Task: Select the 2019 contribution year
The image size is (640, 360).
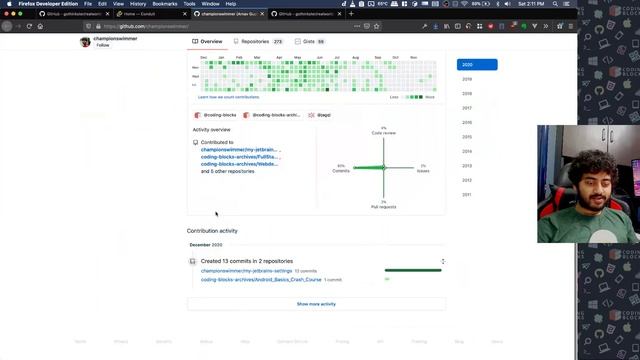Action: tap(467, 79)
